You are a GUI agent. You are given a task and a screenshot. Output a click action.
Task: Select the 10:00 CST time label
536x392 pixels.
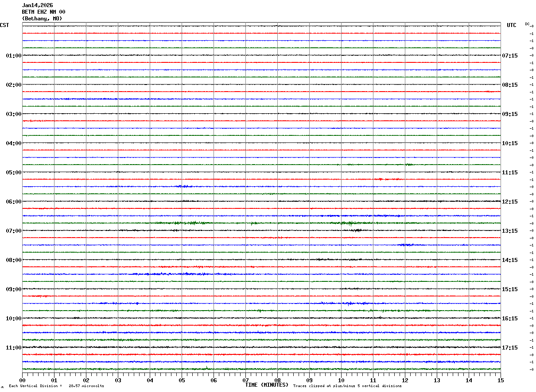pos(14,319)
